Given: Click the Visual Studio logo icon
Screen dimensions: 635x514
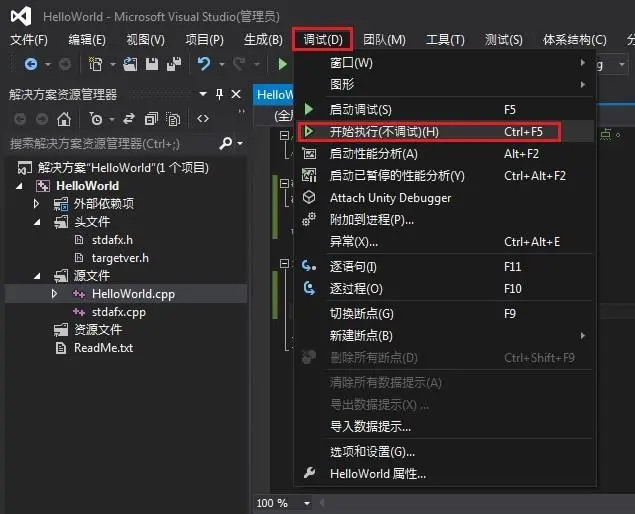Looking at the screenshot, I should [21, 17].
